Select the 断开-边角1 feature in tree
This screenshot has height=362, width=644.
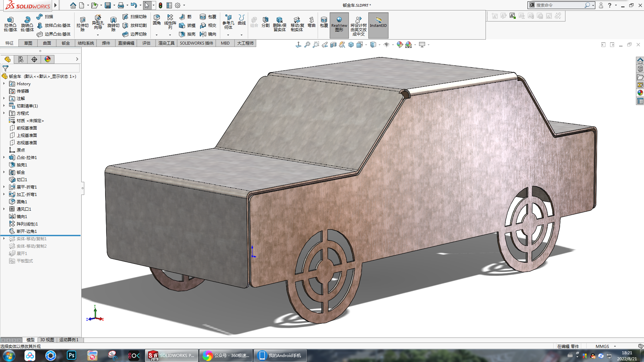pos(27,231)
